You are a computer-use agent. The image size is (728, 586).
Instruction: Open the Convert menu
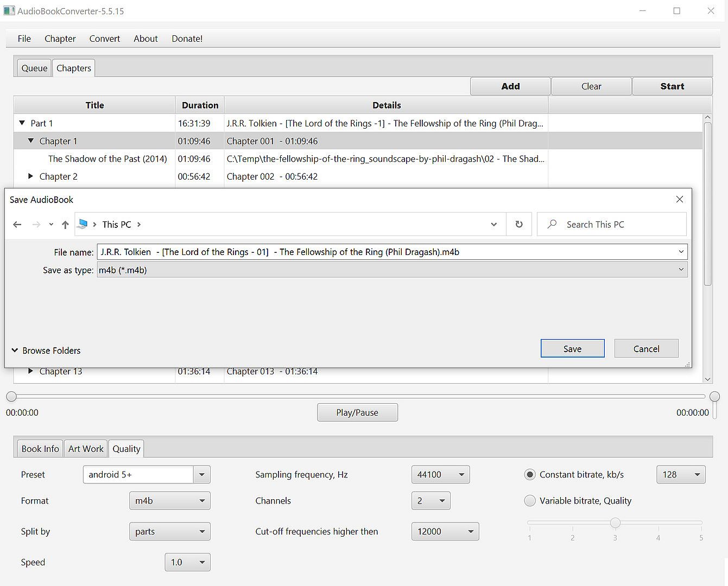[104, 39]
